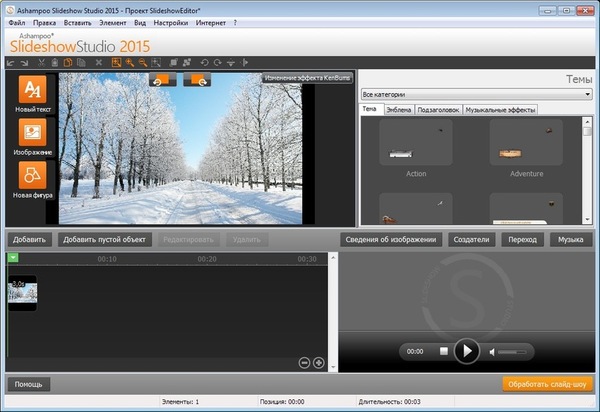Click the grey duplicate pages icon
Viewport: 600px width, 412px height.
click(x=81, y=63)
